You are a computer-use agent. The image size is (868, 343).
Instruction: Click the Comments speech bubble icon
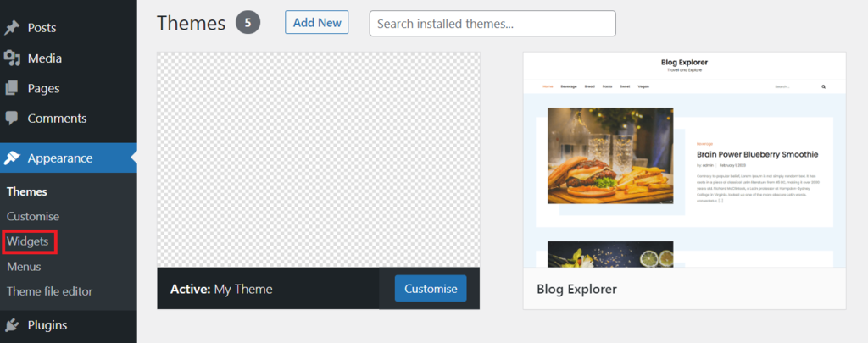point(12,119)
